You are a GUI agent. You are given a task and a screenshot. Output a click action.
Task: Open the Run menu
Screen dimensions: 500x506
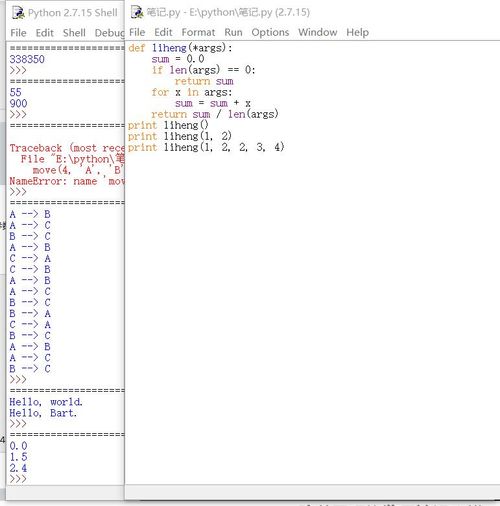tap(233, 32)
